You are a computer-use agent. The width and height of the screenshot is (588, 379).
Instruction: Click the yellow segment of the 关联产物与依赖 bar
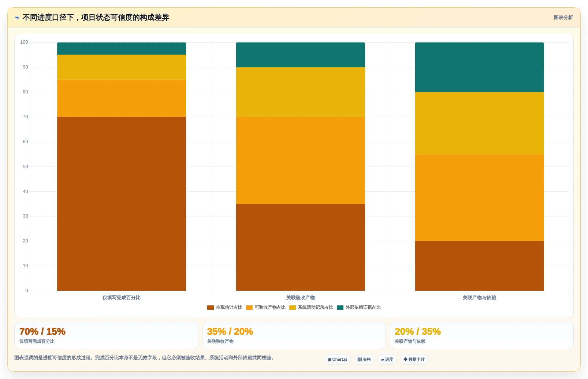click(479, 123)
